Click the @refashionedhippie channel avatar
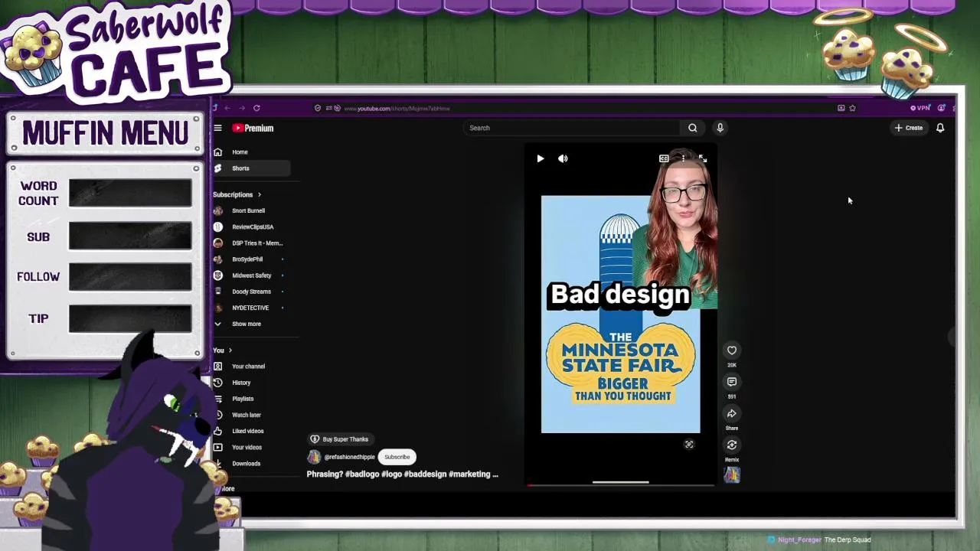 click(314, 457)
